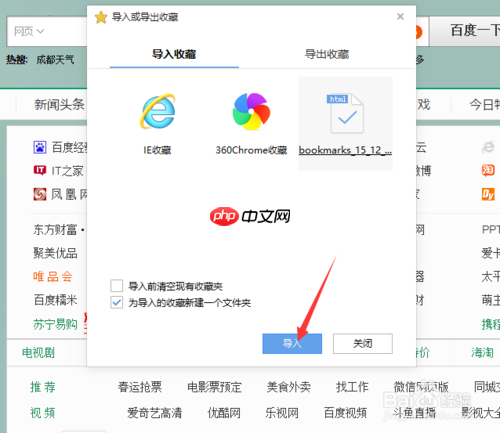500x433 pixels.
Task: Open the 东方财富 link
Action: click(x=55, y=230)
